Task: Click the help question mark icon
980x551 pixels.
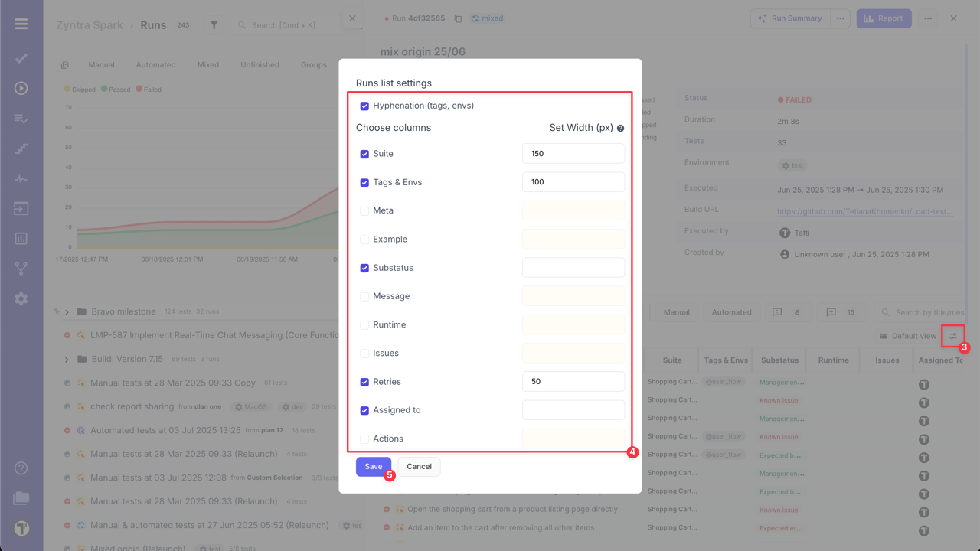Action: coord(21,468)
